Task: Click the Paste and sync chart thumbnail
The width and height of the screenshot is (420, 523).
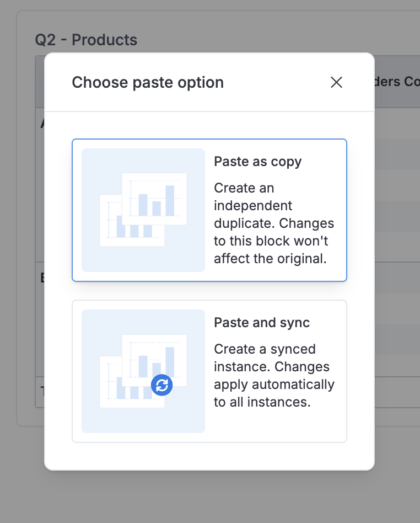Action: tap(143, 371)
